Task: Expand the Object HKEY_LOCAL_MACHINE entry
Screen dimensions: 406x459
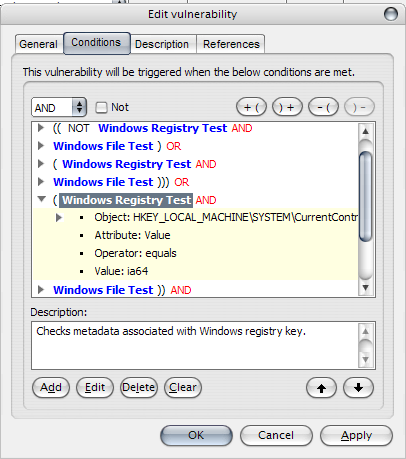Action: click(59, 218)
